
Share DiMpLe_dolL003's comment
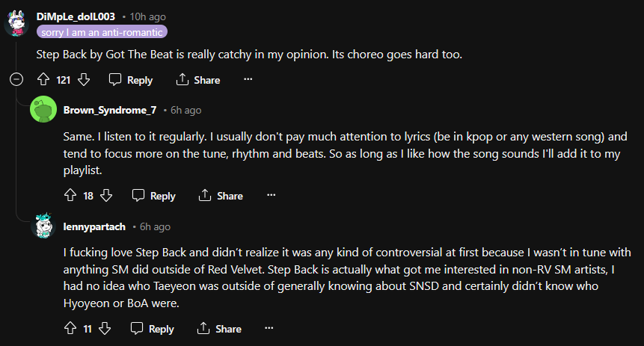(198, 80)
